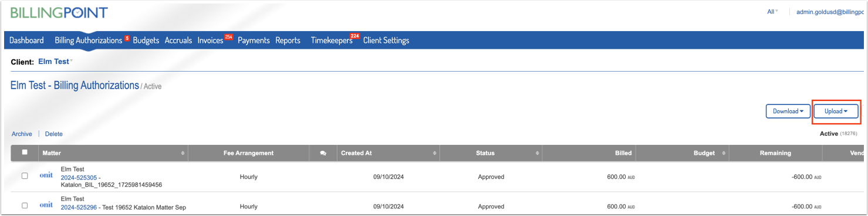Toggle the select-all checkbox in table header

25,153
